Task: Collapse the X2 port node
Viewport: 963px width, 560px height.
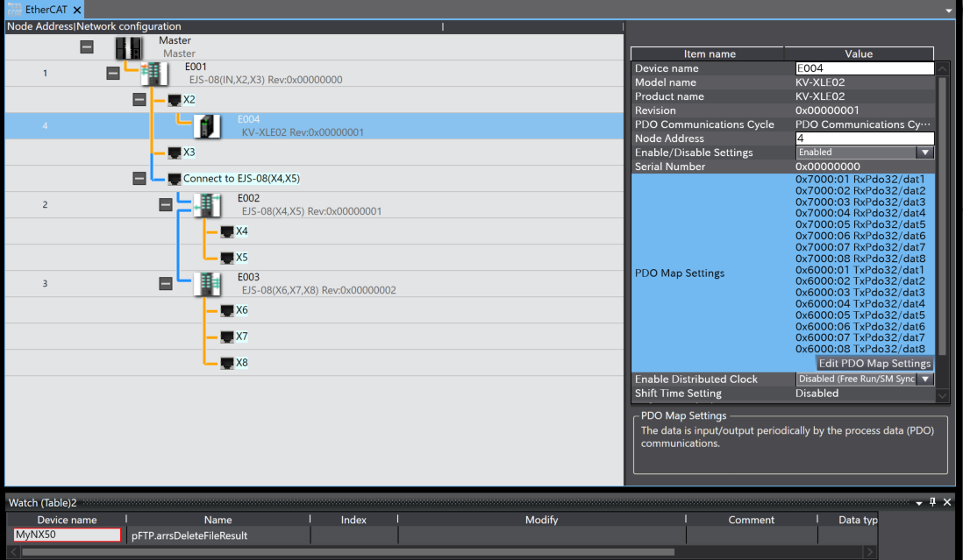Action: (x=139, y=99)
